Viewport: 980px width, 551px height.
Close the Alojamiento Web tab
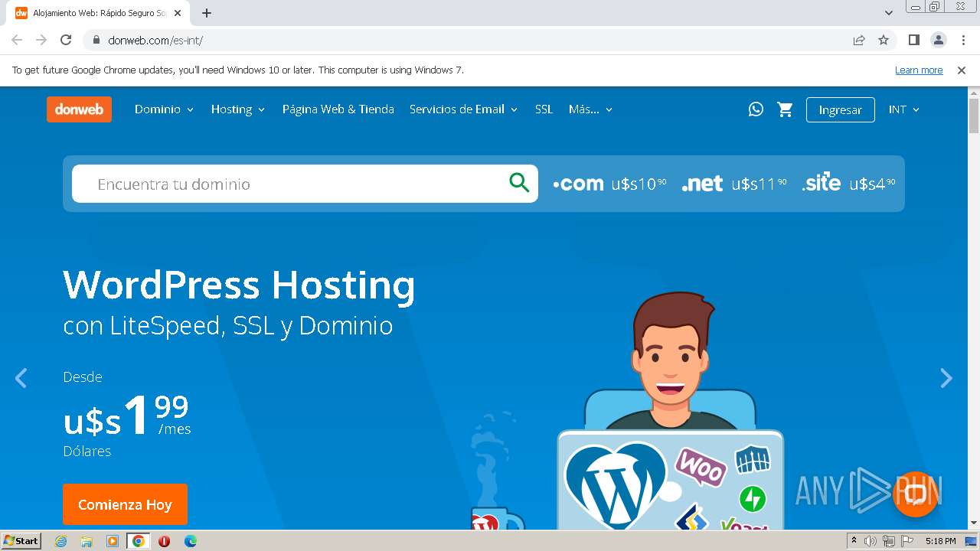[177, 13]
